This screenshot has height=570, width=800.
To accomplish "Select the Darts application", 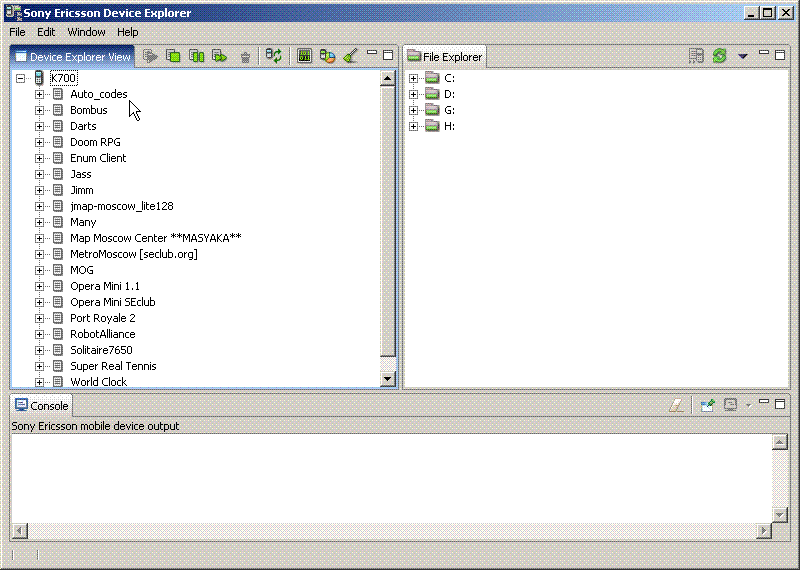I will pyautogui.click(x=83, y=126).
